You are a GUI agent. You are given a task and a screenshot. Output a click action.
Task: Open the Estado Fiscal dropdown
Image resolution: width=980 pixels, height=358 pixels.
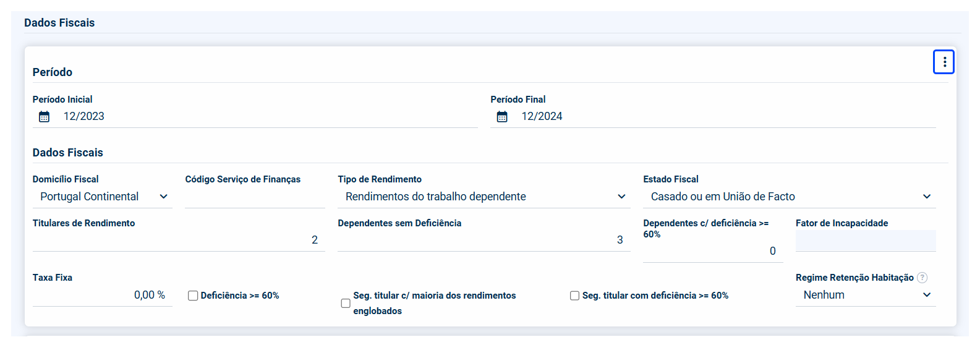(x=789, y=197)
